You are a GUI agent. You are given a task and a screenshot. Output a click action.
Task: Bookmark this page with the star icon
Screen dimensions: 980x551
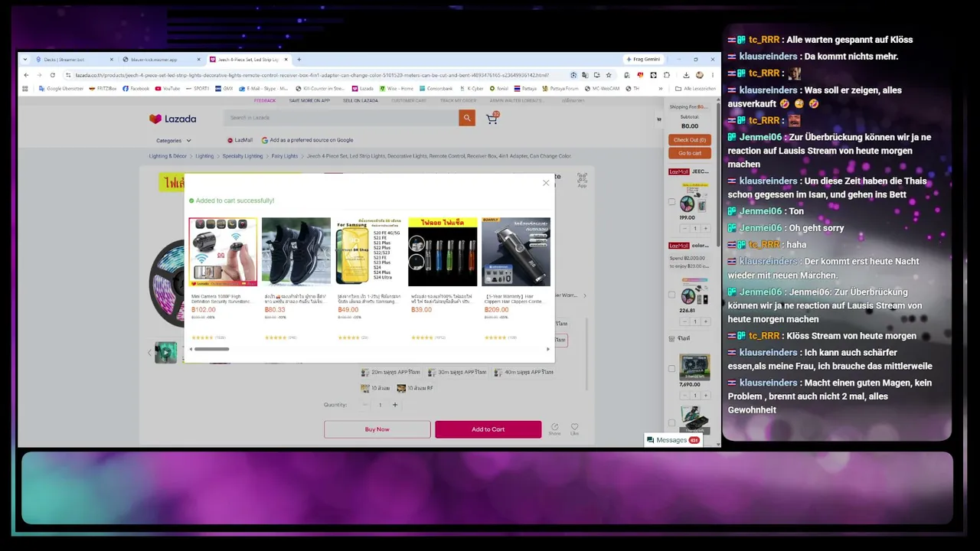609,75
